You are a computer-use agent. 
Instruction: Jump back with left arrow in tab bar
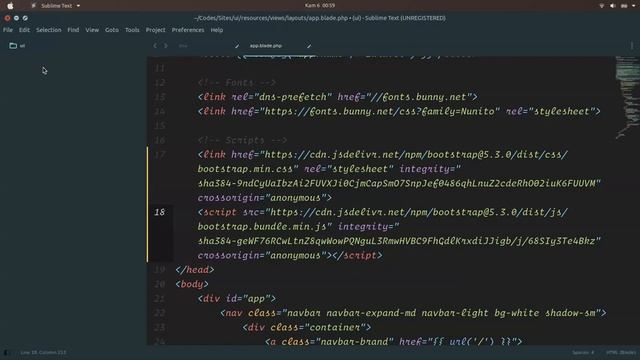point(155,46)
